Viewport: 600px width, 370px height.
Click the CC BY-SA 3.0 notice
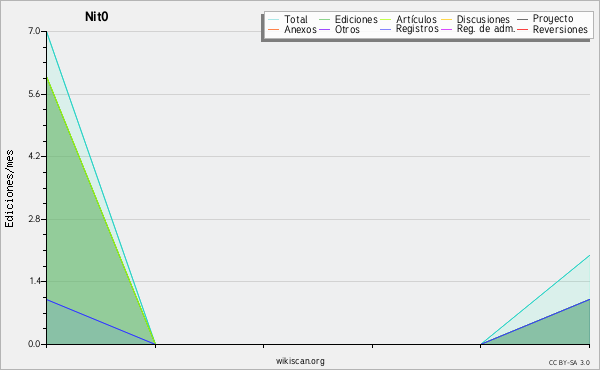click(x=569, y=363)
